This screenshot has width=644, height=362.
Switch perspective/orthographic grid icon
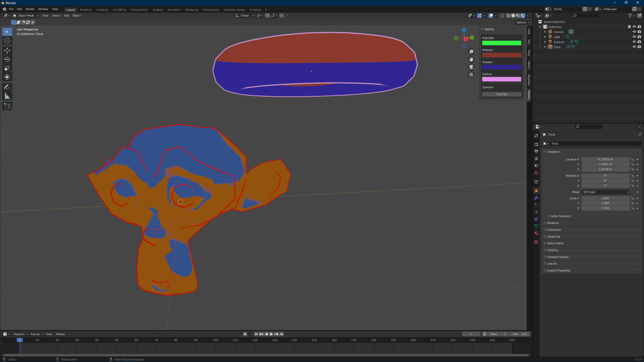coord(471,75)
